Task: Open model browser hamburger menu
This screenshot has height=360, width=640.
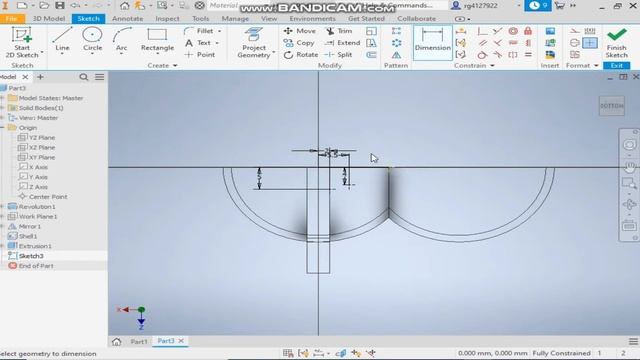Action: [100, 77]
